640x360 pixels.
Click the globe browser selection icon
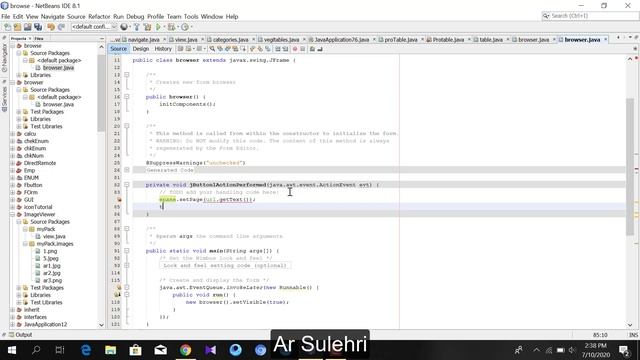tap(124, 27)
